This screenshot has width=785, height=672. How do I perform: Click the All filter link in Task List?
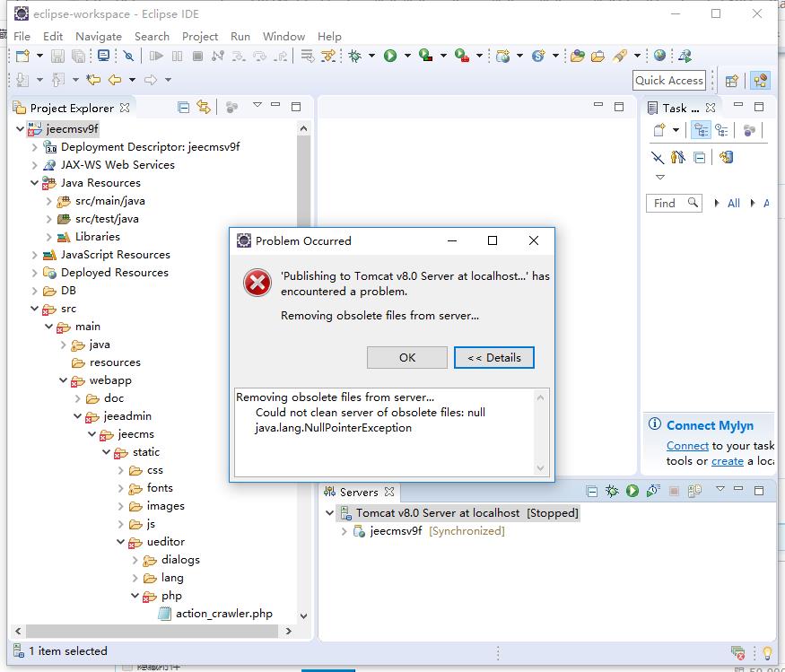(734, 204)
